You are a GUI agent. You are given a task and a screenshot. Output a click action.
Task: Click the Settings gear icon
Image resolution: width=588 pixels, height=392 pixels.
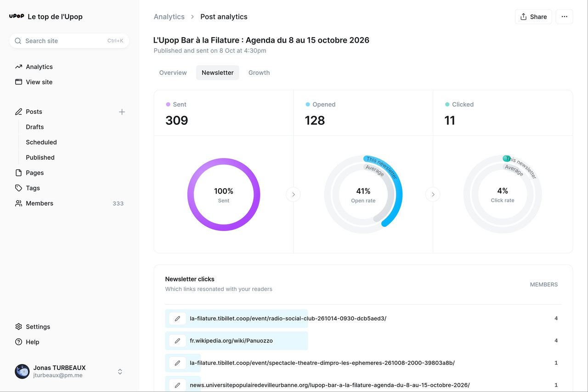[x=18, y=327]
